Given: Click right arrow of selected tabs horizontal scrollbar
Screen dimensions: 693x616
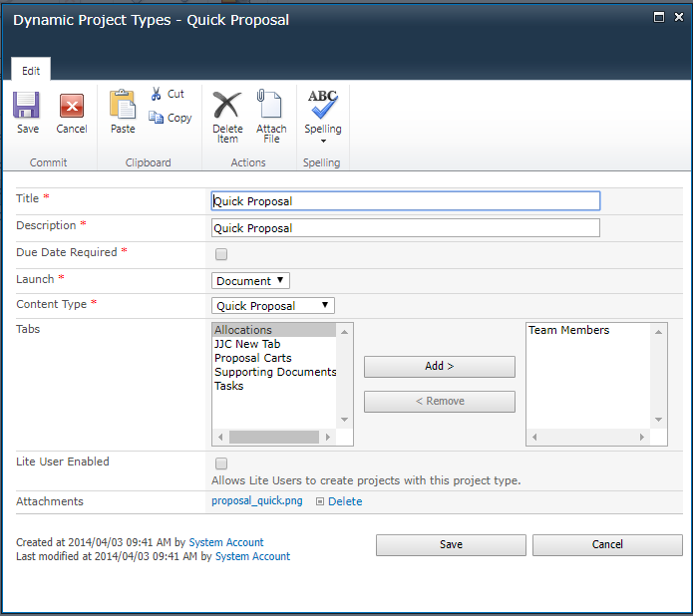Looking at the screenshot, I should click(x=642, y=437).
